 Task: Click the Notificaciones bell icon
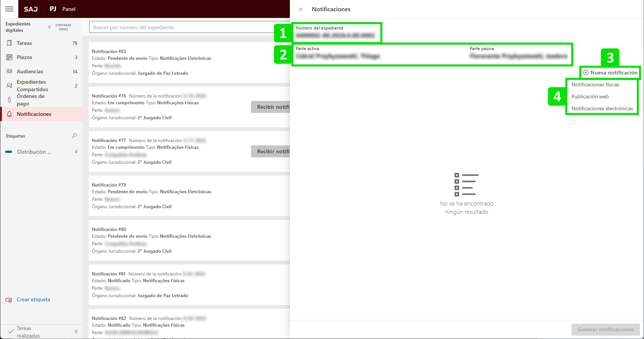(x=9, y=114)
